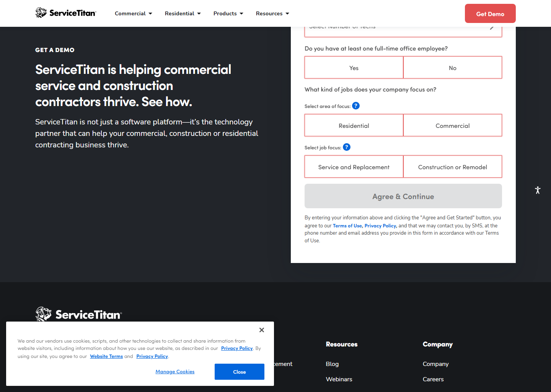Open Blog link in footer
The image size is (551, 392).
point(332,364)
